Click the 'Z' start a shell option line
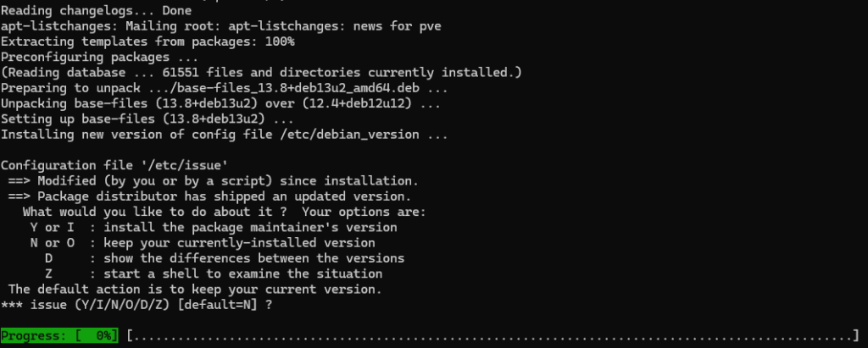Image resolution: width=868 pixels, height=348 pixels. pos(214,273)
